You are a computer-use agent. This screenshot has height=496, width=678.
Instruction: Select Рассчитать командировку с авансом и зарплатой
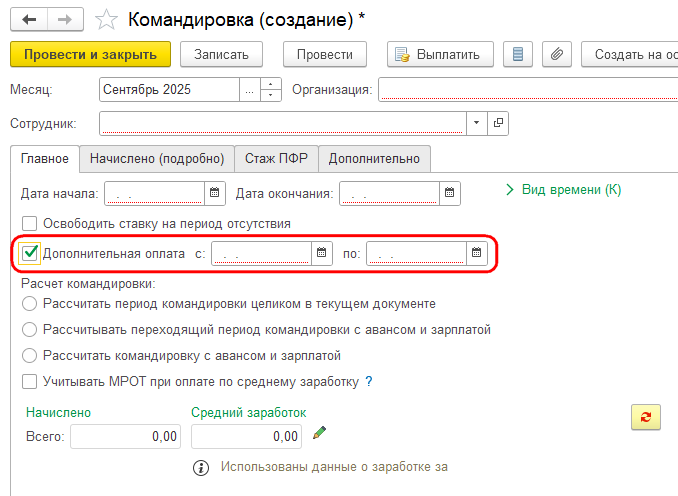[29, 355]
